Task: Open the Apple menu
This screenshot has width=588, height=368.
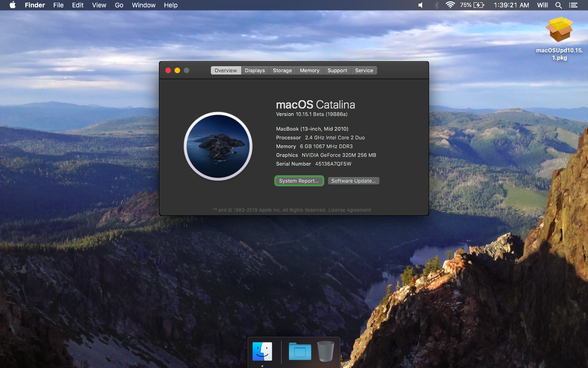Action: [x=12, y=5]
